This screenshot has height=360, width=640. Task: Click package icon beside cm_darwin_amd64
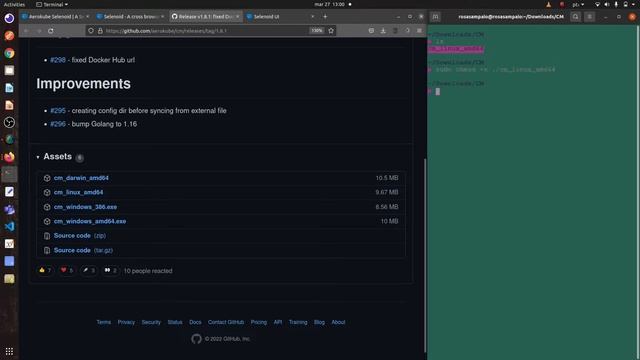tap(47, 178)
